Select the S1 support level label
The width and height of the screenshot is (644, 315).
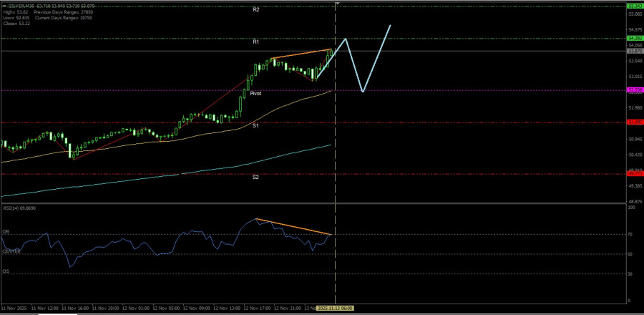tap(255, 125)
